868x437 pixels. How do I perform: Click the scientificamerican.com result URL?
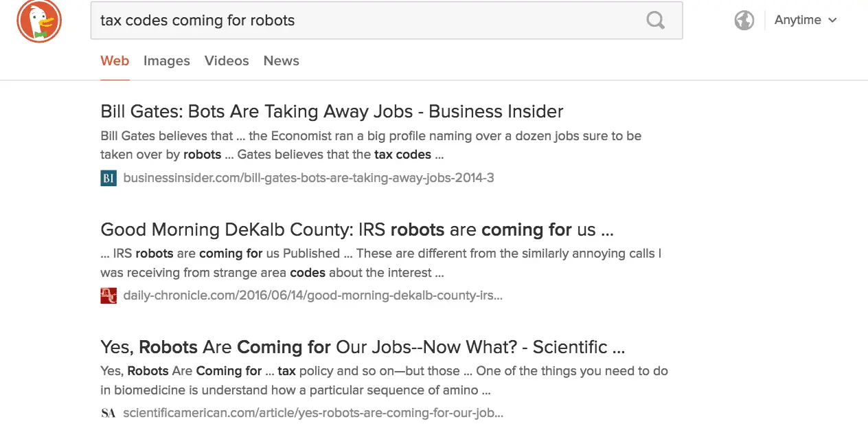(x=312, y=414)
